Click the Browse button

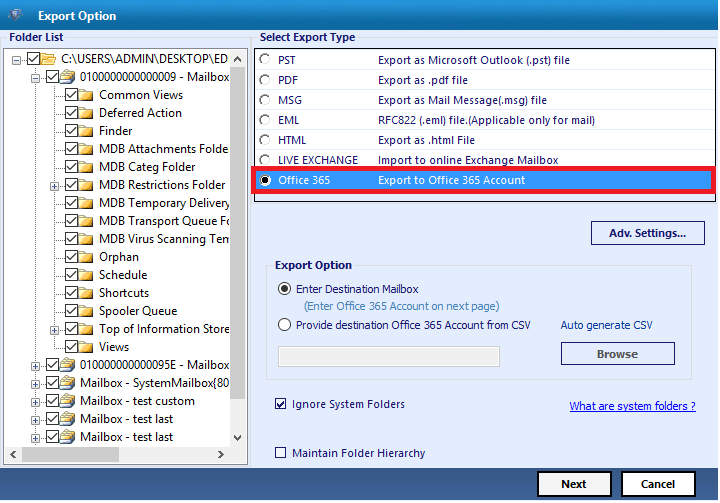tap(618, 354)
